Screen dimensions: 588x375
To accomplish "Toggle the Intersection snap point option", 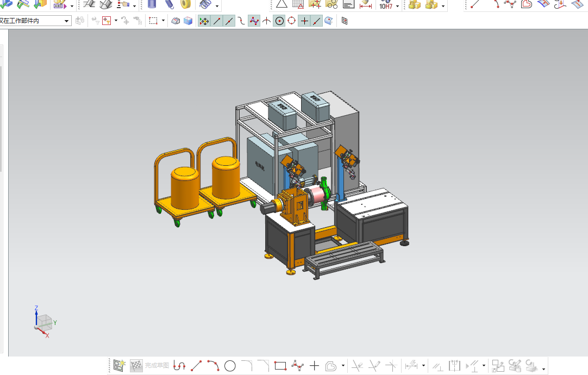I will point(267,21).
